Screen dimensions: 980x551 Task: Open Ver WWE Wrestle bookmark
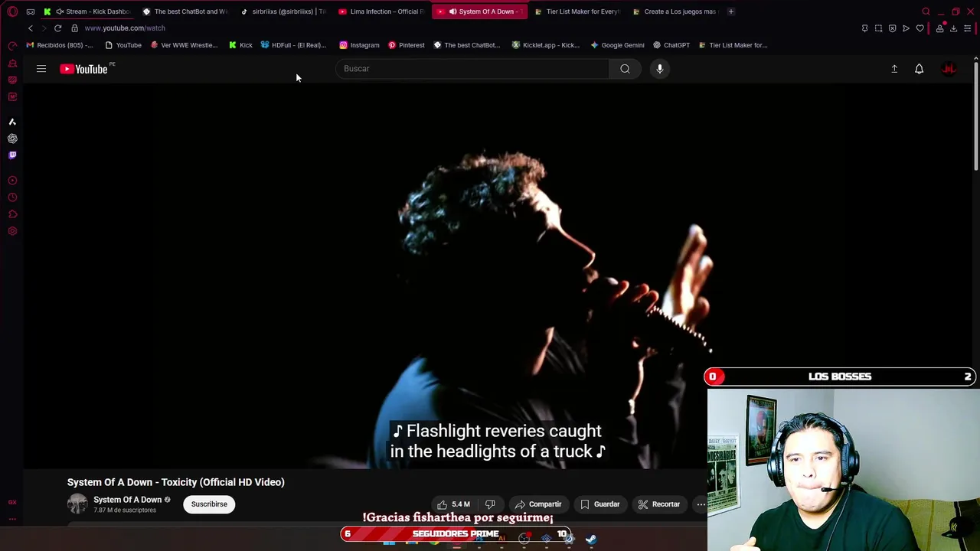(184, 45)
